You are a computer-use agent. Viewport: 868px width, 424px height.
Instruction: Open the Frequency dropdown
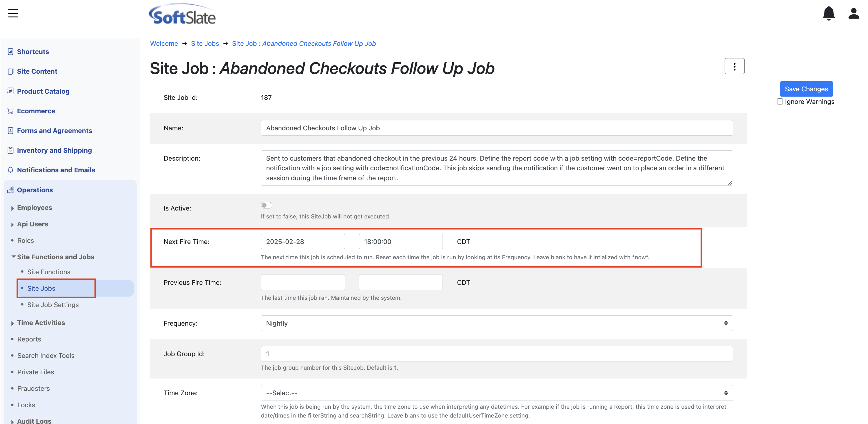[497, 323]
